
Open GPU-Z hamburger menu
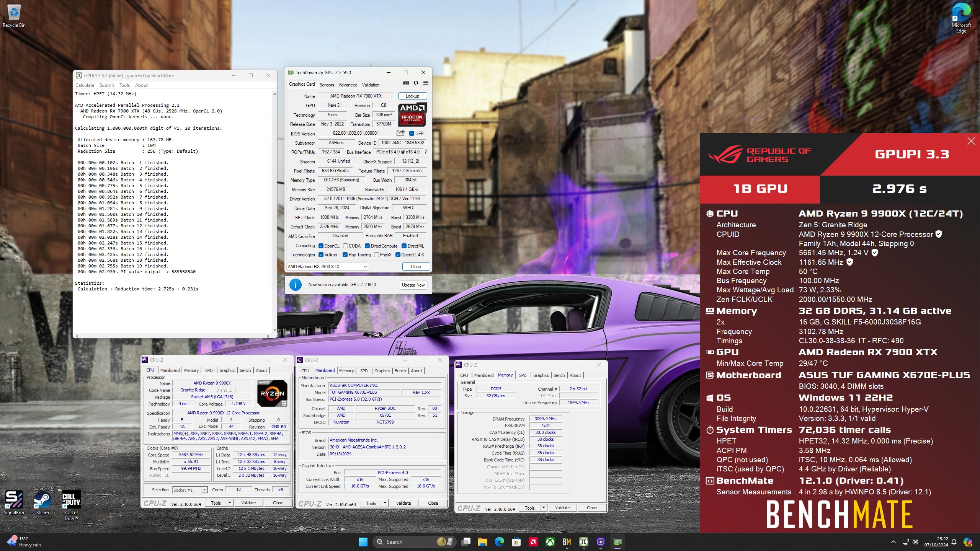point(426,83)
